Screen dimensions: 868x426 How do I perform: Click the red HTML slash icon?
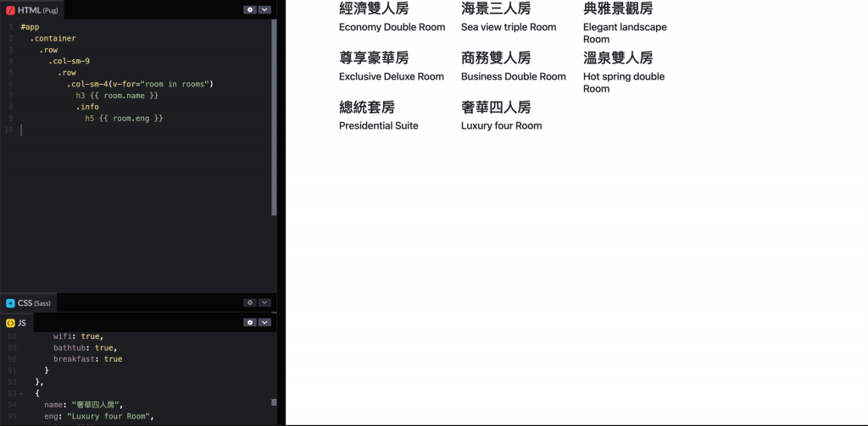[x=10, y=10]
